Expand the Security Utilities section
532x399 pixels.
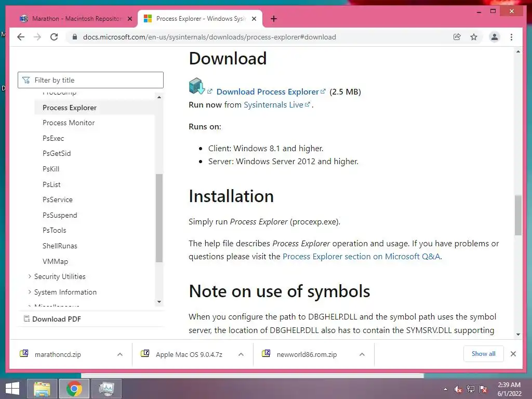pyautogui.click(x=60, y=276)
